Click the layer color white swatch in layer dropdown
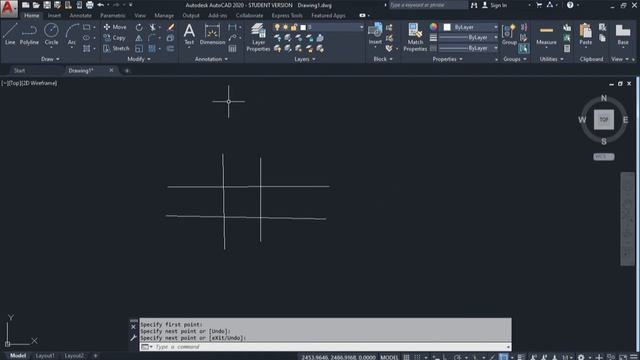The width and height of the screenshot is (640, 360). tap(303, 27)
